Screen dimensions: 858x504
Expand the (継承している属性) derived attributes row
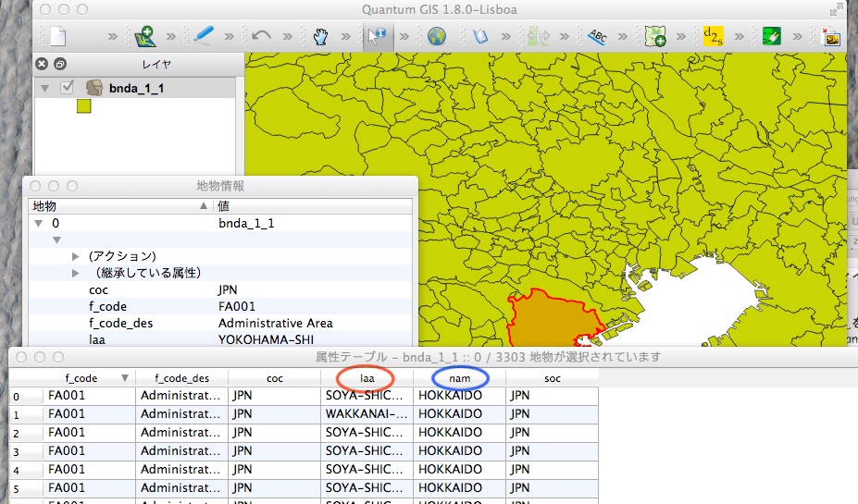pos(77,273)
